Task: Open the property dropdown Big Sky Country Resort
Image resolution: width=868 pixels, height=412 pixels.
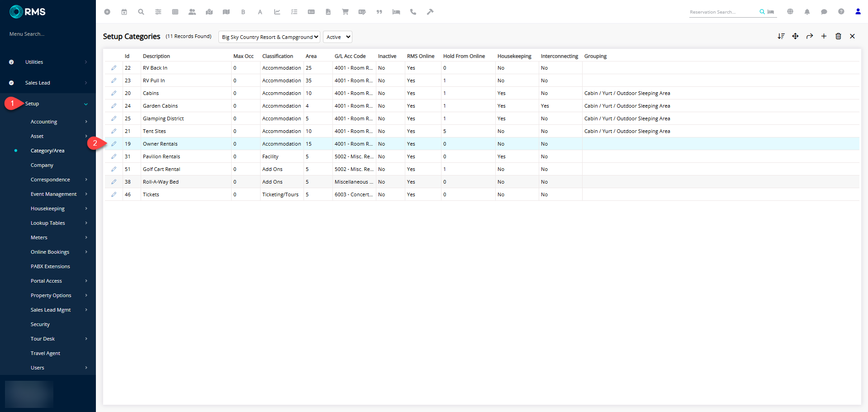Action: tap(269, 37)
